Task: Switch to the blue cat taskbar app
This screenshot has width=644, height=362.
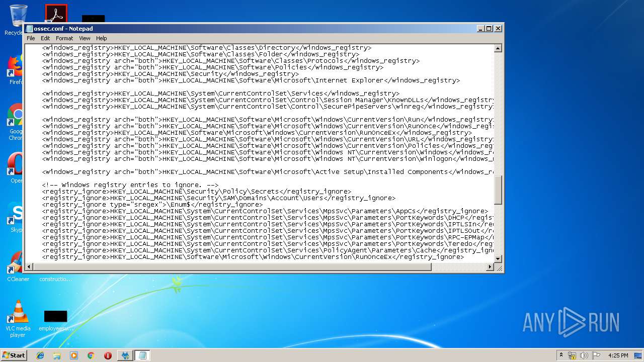Action: 125,355
